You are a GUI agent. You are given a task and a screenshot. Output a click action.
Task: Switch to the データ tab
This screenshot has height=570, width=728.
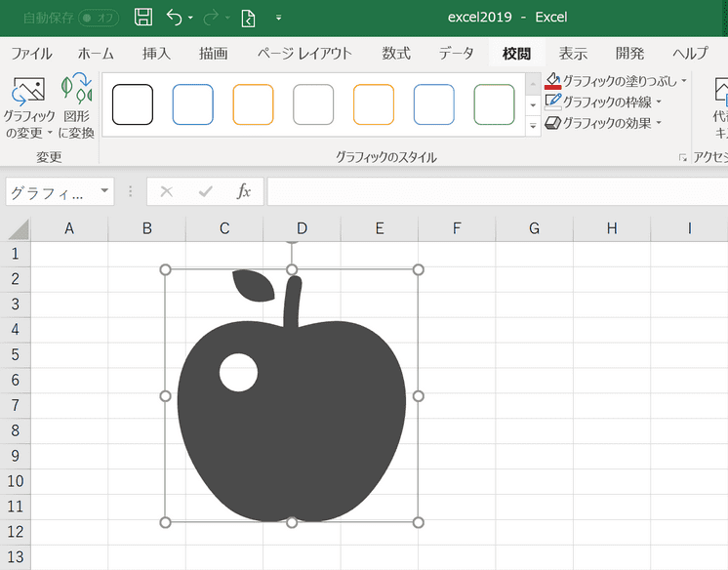pos(457,54)
